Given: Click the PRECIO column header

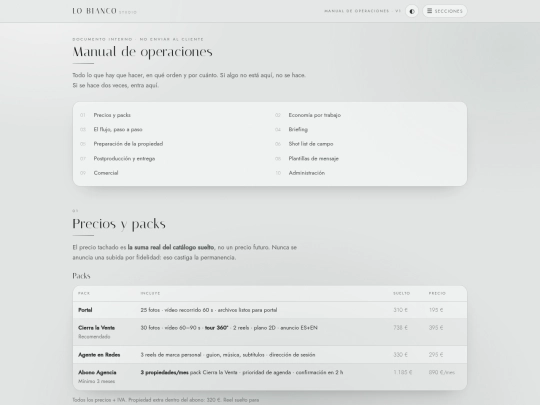Looking at the screenshot, I should [x=437, y=293].
